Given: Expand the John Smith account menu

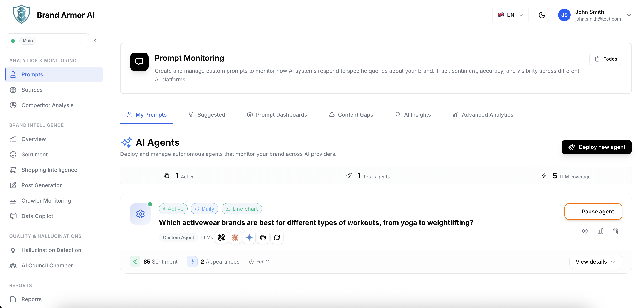Looking at the screenshot, I should click(629, 15).
